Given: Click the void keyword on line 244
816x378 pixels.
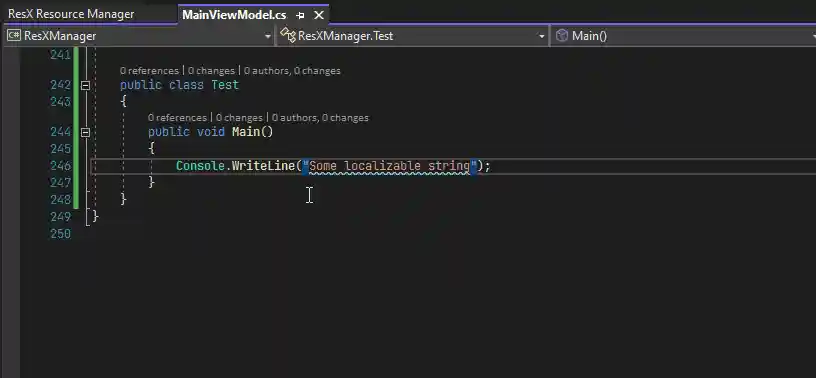Looking at the screenshot, I should 211,132.
